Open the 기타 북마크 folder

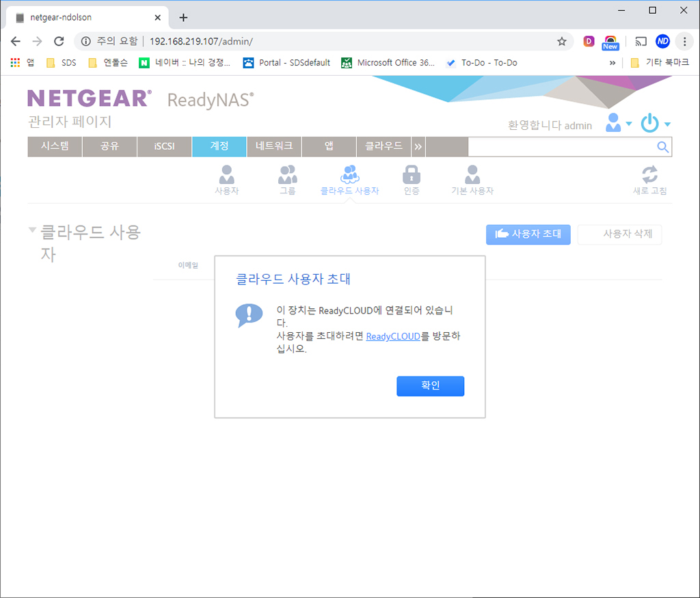coord(660,62)
